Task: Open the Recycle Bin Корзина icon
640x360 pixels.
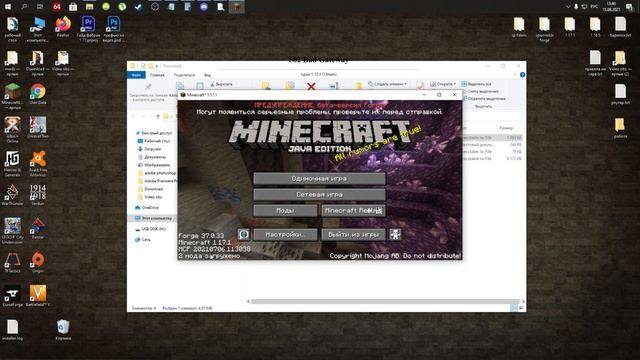Action: [63, 330]
